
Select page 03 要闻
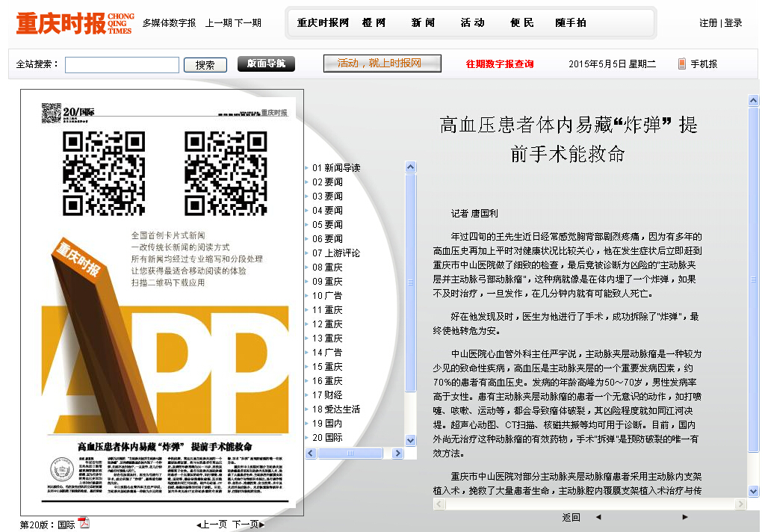pos(327,196)
